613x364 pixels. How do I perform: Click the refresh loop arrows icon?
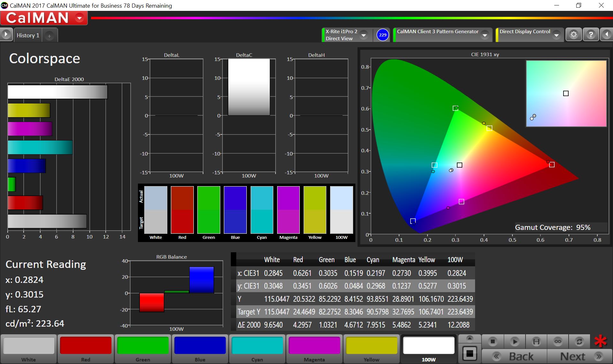coord(579,342)
